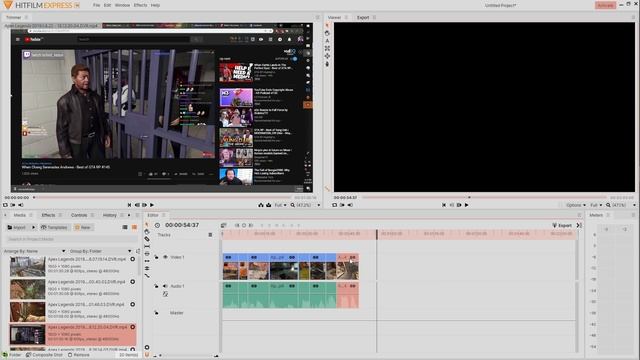Pick the Orbit tool in Viewer toolbar

(x=327, y=56)
